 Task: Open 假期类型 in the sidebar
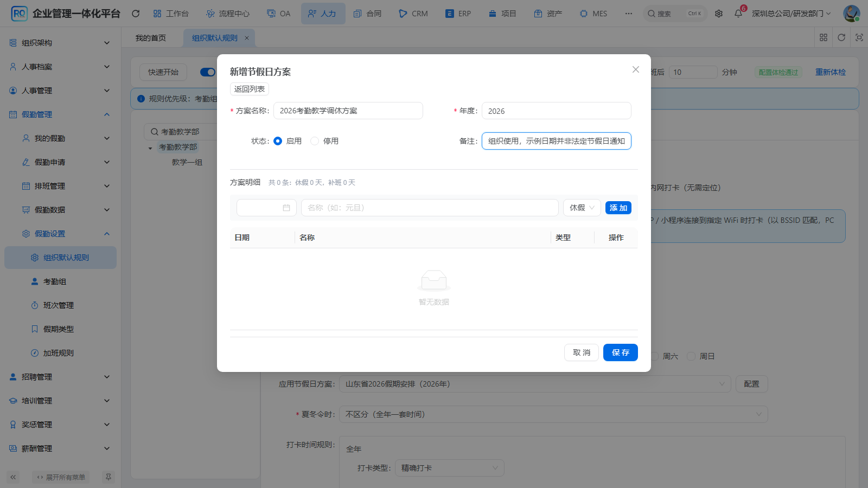(60, 329)
